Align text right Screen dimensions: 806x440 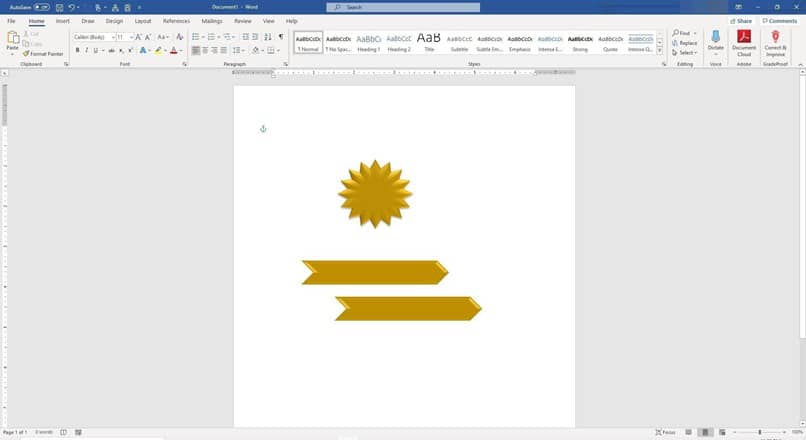(x=214, y=50)
